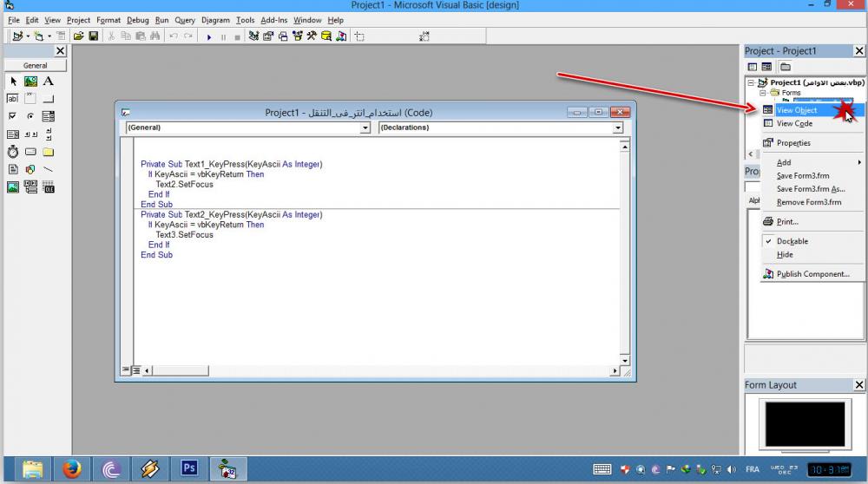
Task: Select the Timer control in the toolbox
Action: point(13,152)
